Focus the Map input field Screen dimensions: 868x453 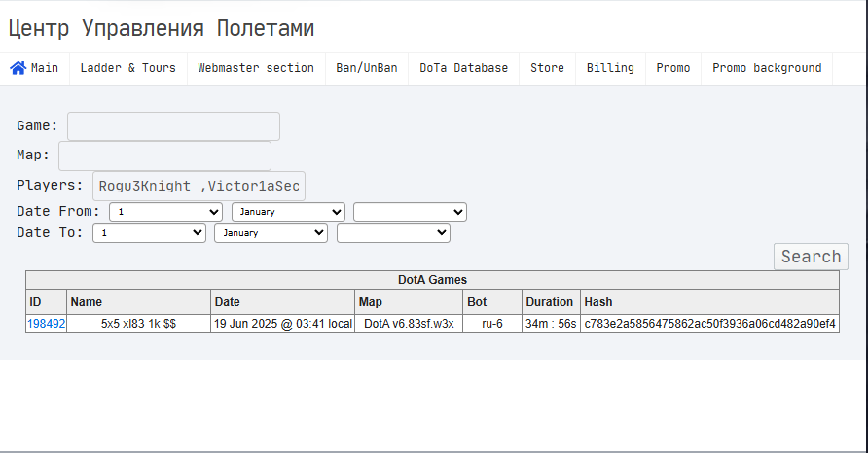pos(165,156)
